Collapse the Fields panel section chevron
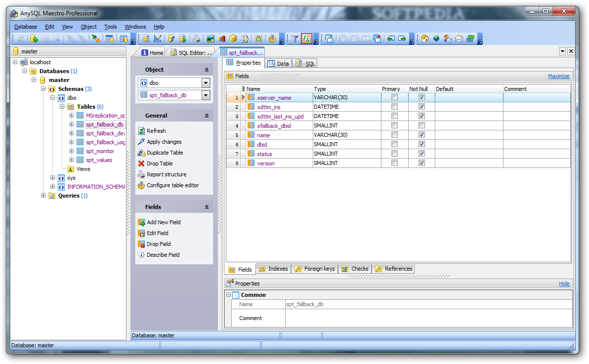589x364 pixels. click(207, 207)
